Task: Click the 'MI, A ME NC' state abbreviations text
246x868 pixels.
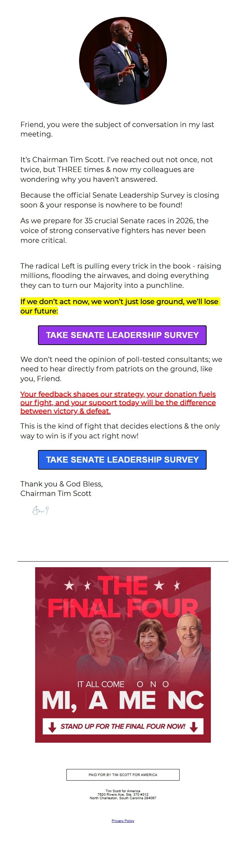Action: 122,701
